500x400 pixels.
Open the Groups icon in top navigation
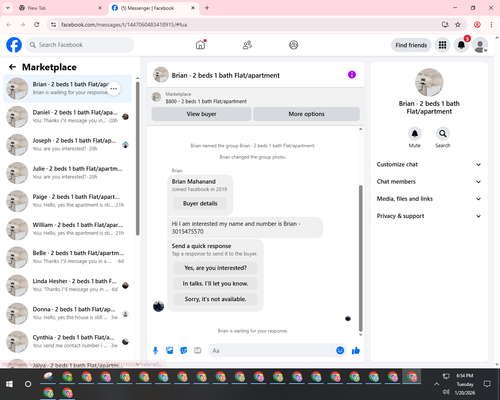(294, 45)
